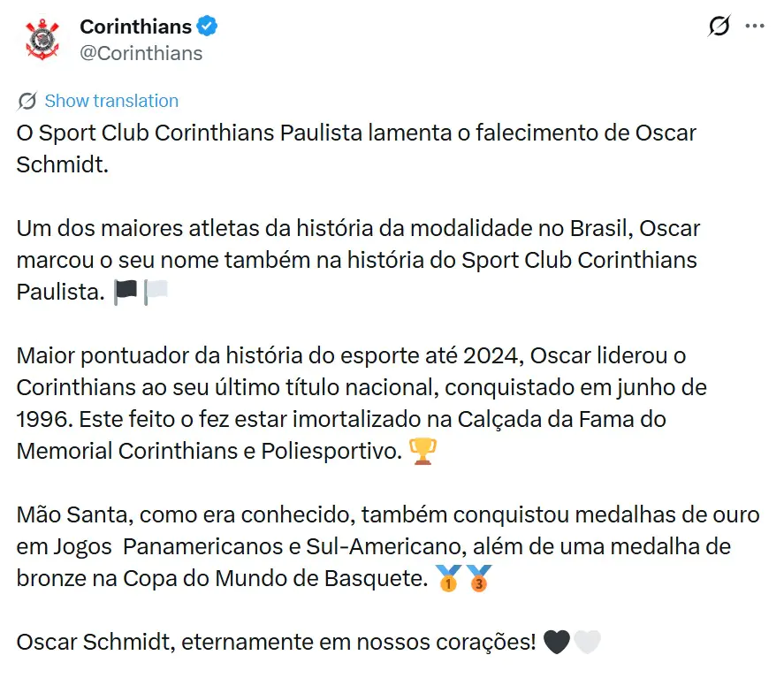
Task: Click the translation icon beside Show translation
Action: [27, 101]
